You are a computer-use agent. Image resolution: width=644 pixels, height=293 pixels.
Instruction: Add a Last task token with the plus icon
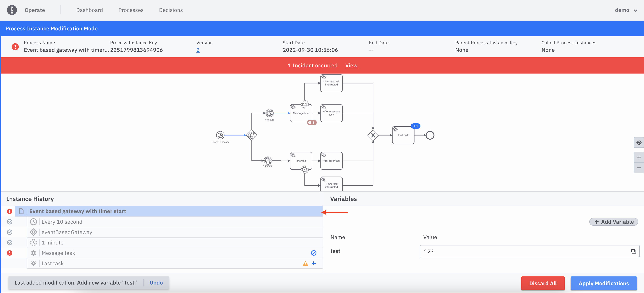pyautogui.click(x=314, y=263)
